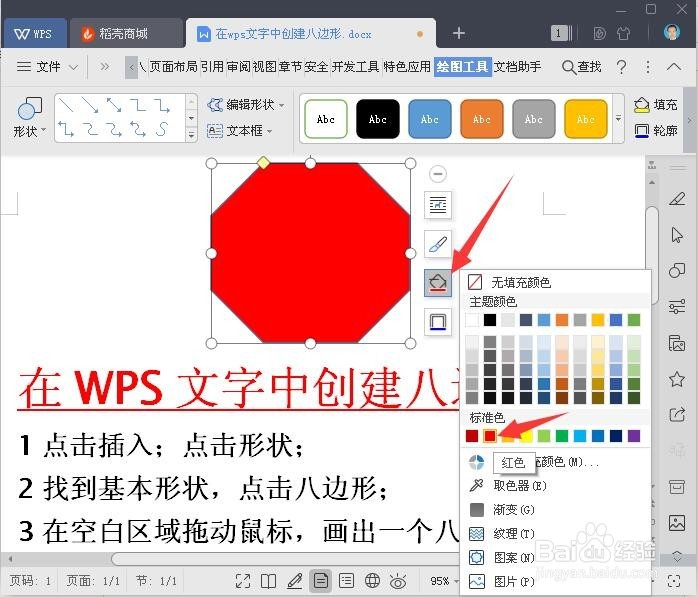The width and height of the screenshot is (698, 597).
Task: Toggle the writing mode pencil button
Action: pos(294,581)
